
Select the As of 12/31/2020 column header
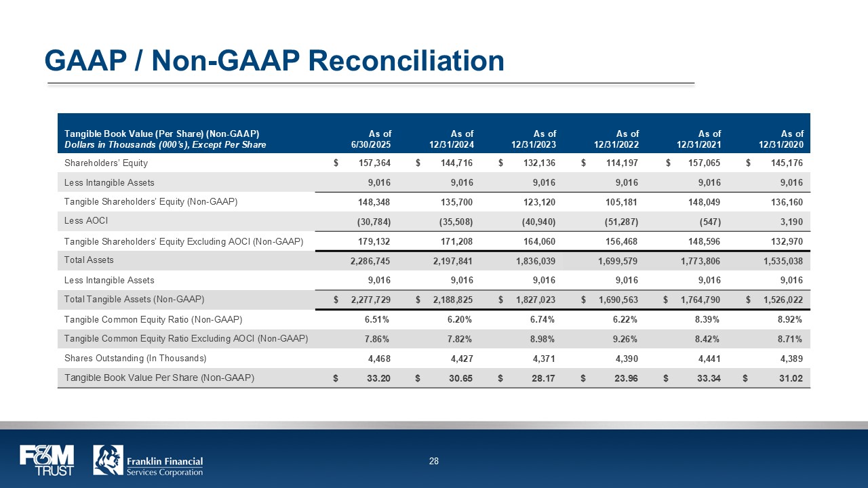coord(781,139)
